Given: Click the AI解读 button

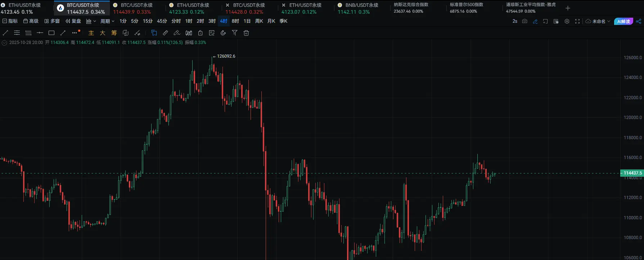Looking at the screenshot, I should click(623, 21).
